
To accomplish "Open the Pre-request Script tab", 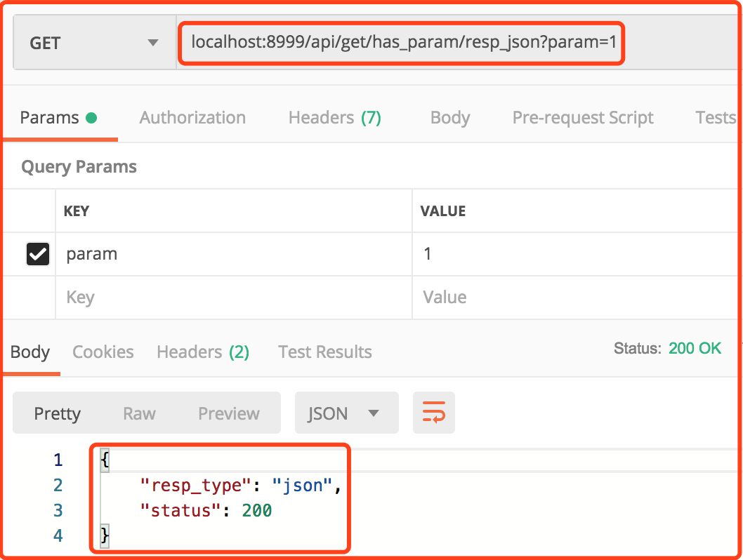I will (583, 118).
